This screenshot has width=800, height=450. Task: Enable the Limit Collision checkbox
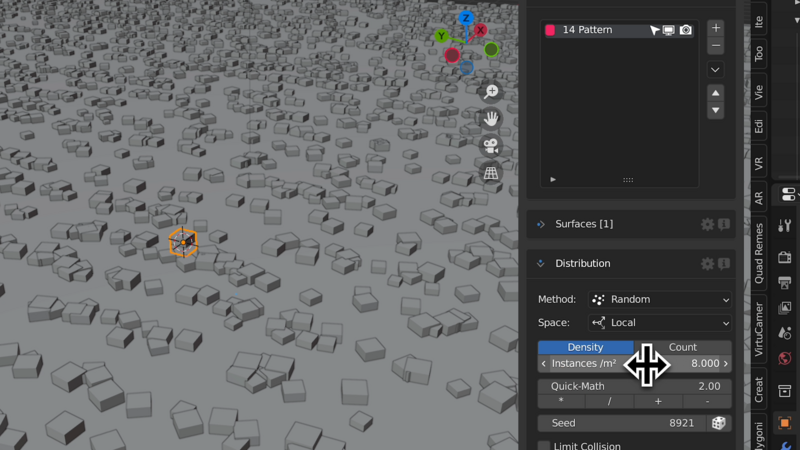544,446
